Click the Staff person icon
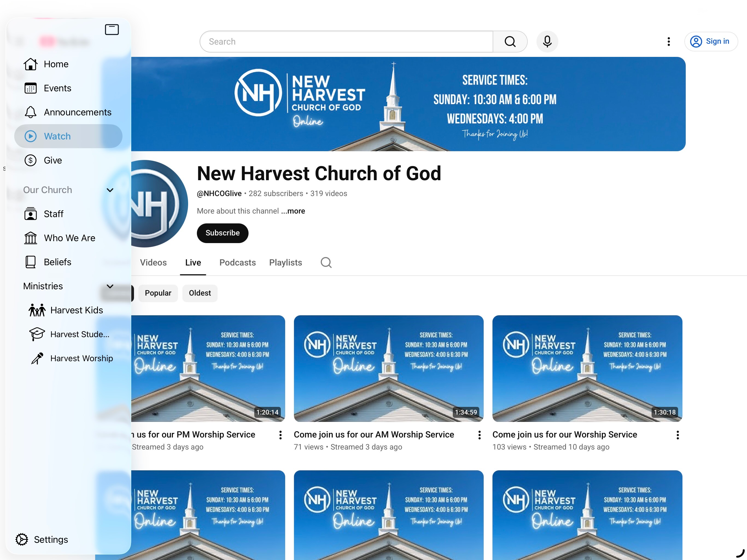Image resolution: width=747 pixels, height=560 pixels. coord(30,214)
